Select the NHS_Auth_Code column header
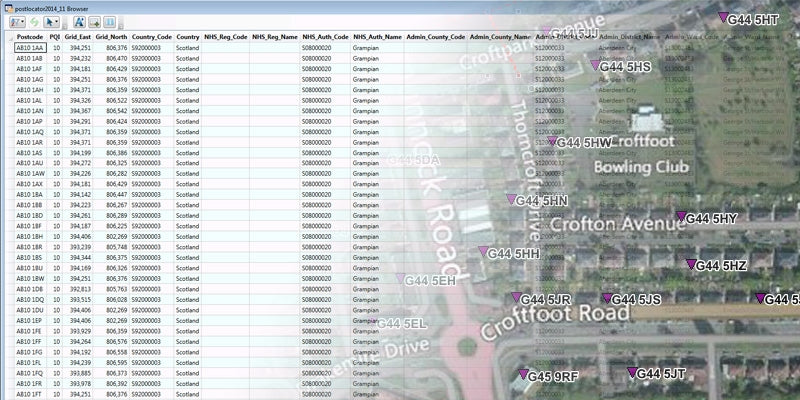Image resolution: width=800 pixels, height=400 pixels. pyautogui.click(x=326, y=37)
